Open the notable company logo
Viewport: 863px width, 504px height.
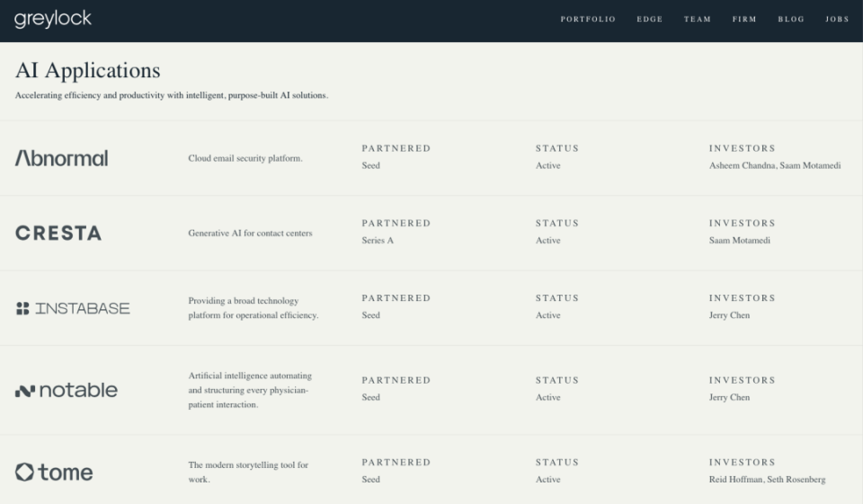tap(66, 390)
